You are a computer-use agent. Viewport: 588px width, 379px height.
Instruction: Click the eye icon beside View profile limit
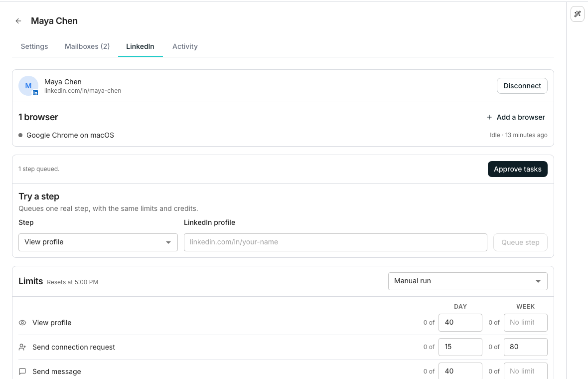pos(22,323)
